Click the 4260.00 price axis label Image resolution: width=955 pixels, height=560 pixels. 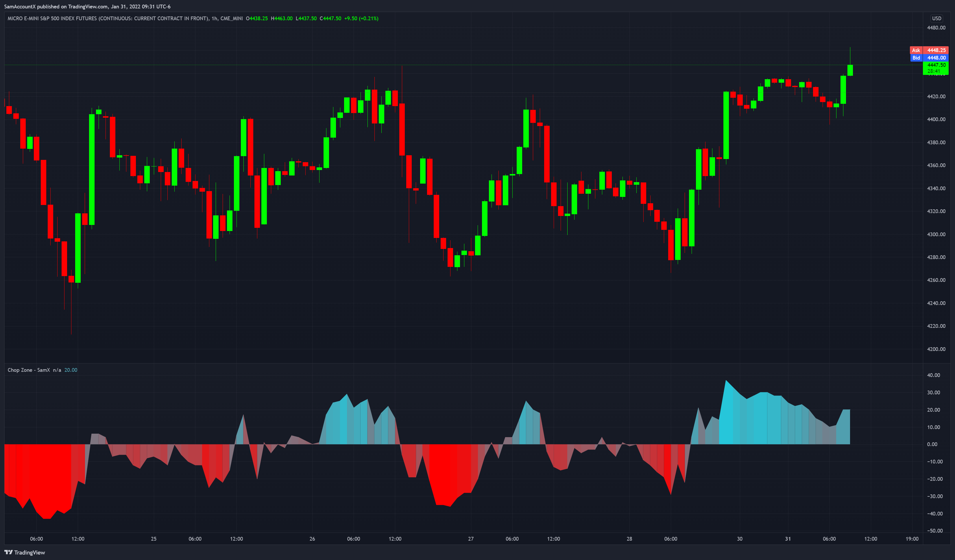pos(936,280)
